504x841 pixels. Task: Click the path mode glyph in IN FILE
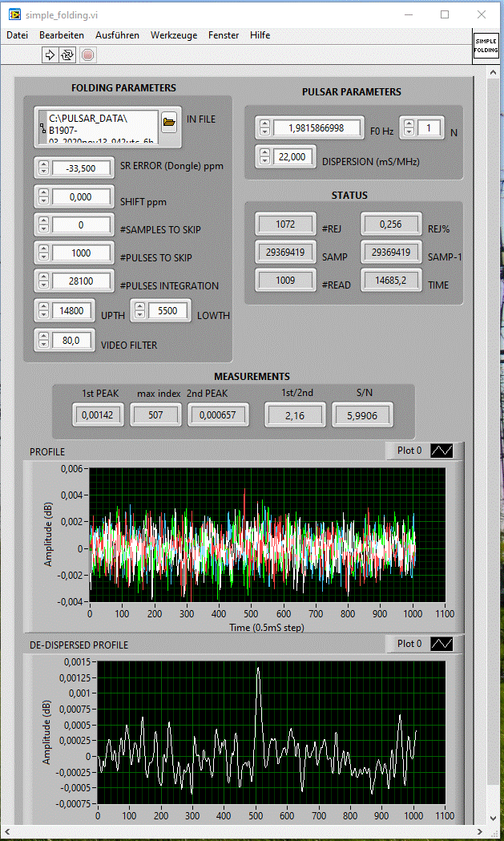pos(42,127)
